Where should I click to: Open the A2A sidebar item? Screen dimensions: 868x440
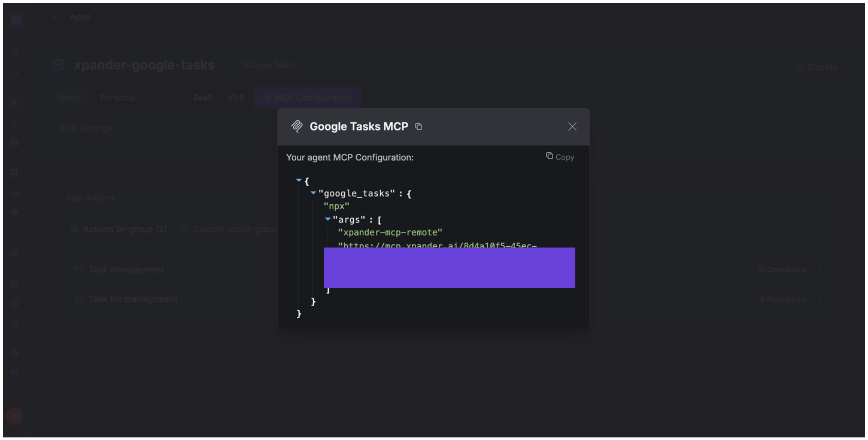pyautogui.click(x=15, y=193)
